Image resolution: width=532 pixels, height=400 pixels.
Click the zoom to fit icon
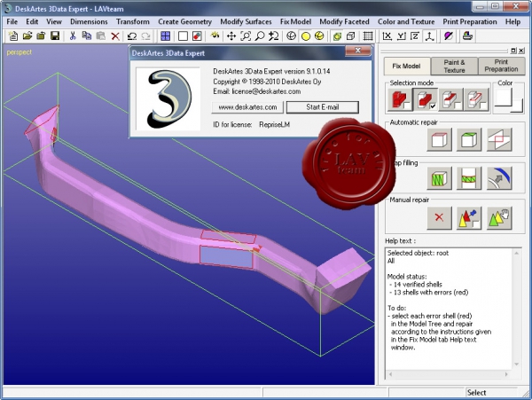(x=246, y=36)
